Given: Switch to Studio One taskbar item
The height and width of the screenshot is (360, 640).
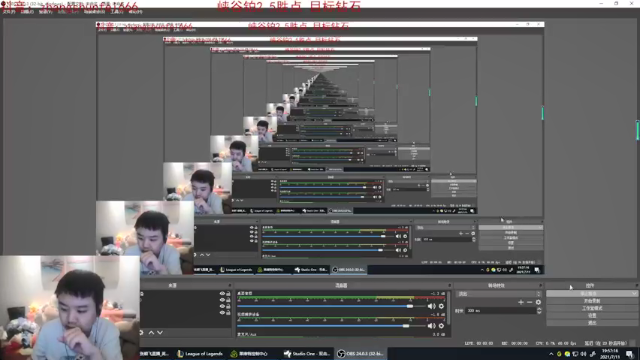Looking at the screenshot, I should coord(306,353).
